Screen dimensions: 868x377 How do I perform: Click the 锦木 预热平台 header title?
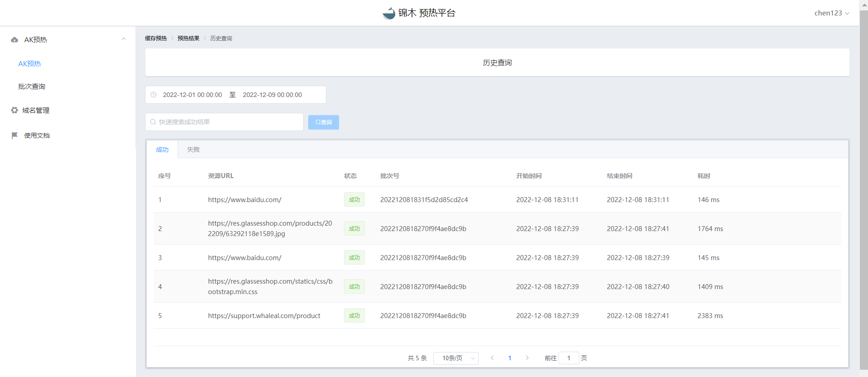coord(427,13)
